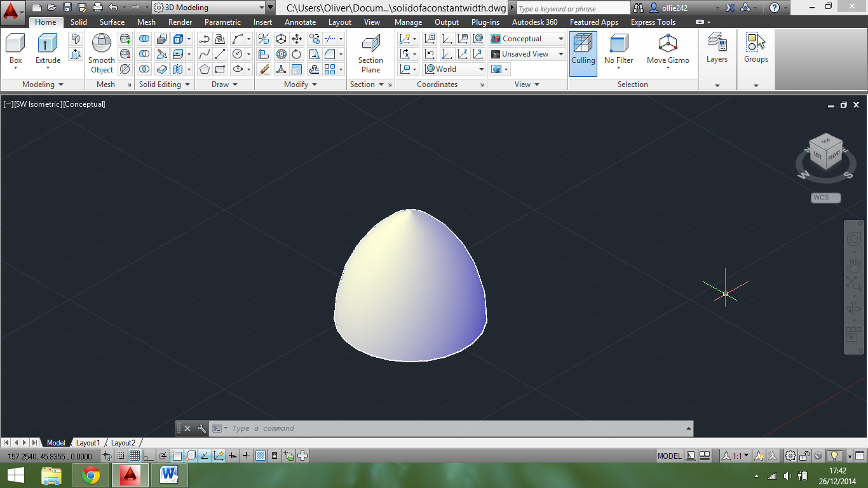Screen dimensions: 868x488
Task: Open the Conceptual visual style dropdown
Action: [x=527, y=39]
